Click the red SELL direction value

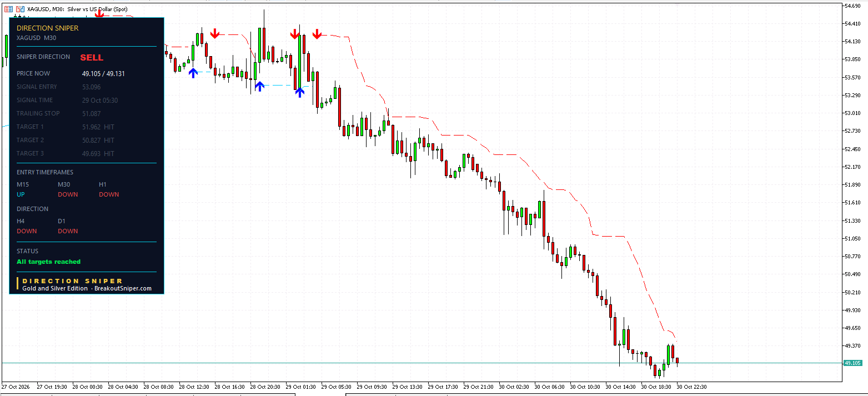coord(92,57)
